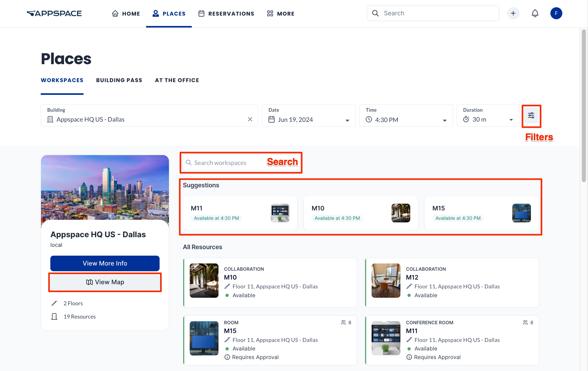Viewport: 588px width, 371px height.
Task: Click the magnifier icon in Search workspaces
Action: coord(189,163)
